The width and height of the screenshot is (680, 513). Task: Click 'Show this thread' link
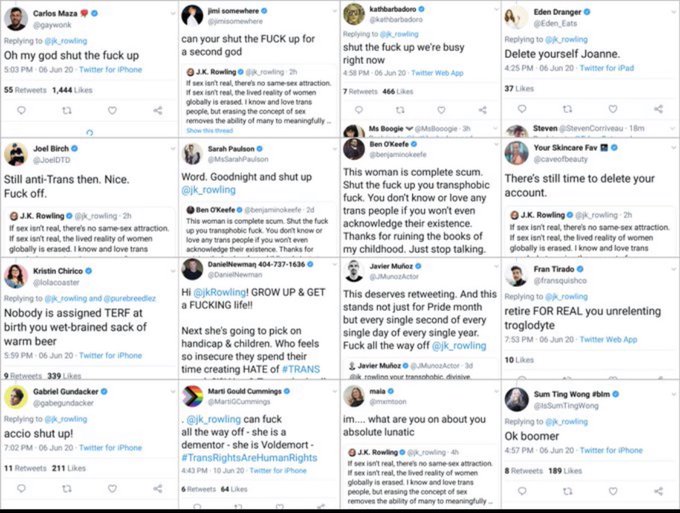click(208, 131)
